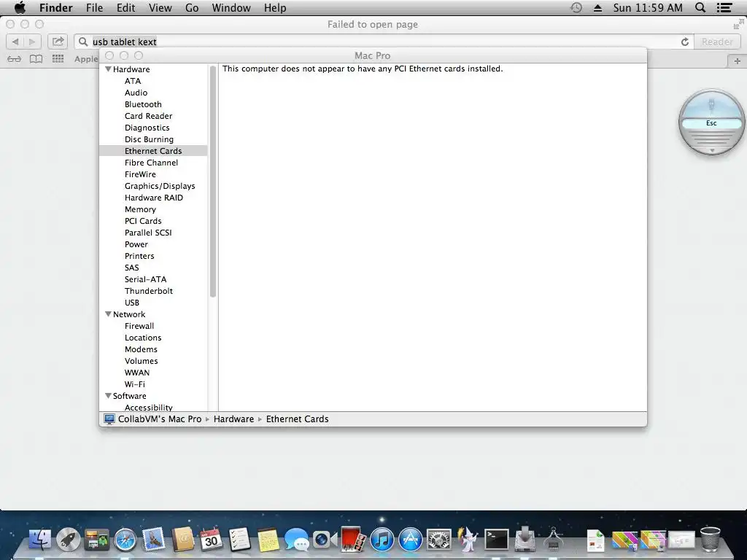Collapse the Software tree section
This screenshot has height=560, width=747.
point(108,396)
